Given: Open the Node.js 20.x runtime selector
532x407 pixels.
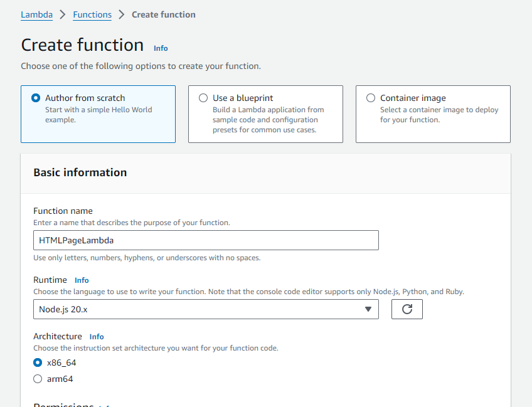Looking at the screenshot, I should (206, 309).
